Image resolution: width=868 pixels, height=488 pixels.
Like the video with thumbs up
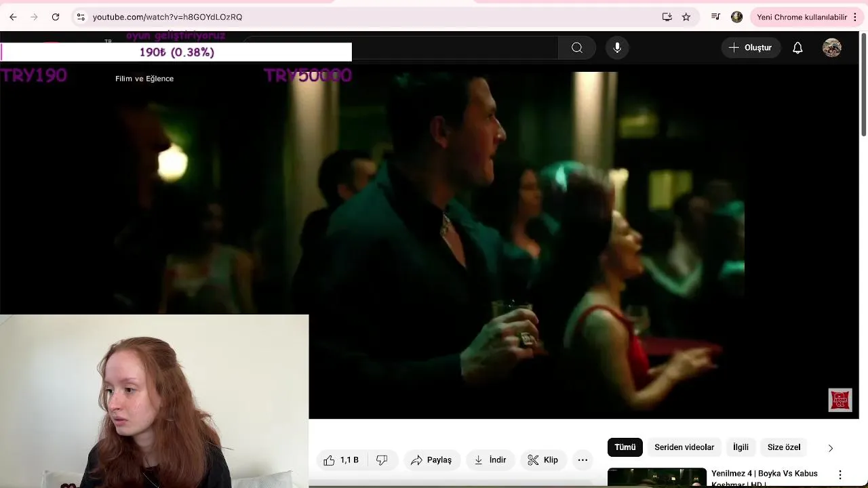pyautogui.click(x=341, y=460)
